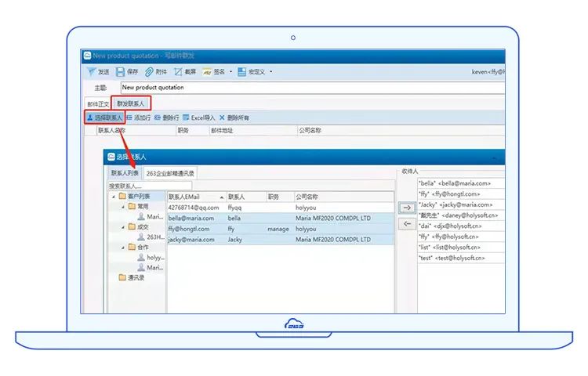Open the 263企业邮箱通讯录 tab

tap(170, 173)
